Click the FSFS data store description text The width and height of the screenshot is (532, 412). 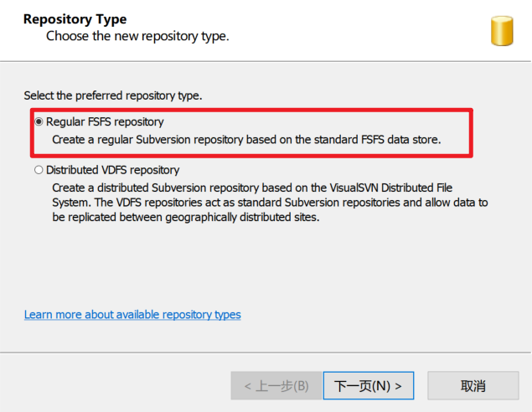coord(246,140)
